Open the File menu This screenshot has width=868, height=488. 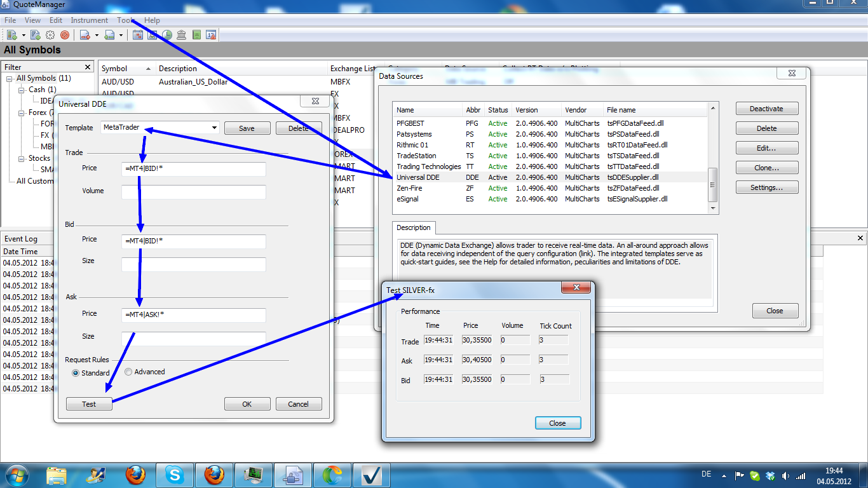[10, 20]
